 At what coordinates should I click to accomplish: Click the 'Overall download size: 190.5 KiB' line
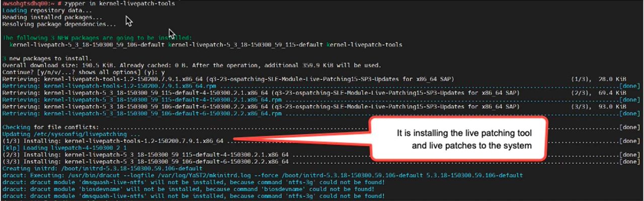pos(192,65)
